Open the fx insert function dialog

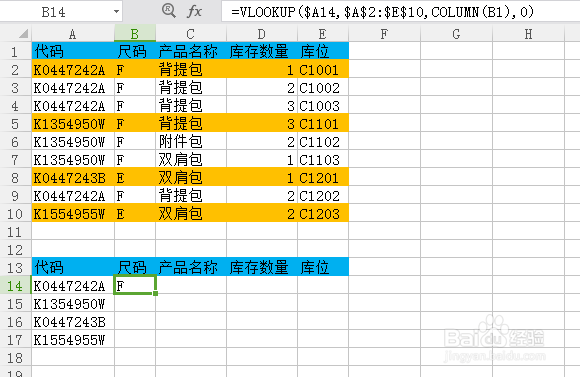coord(194,11)
